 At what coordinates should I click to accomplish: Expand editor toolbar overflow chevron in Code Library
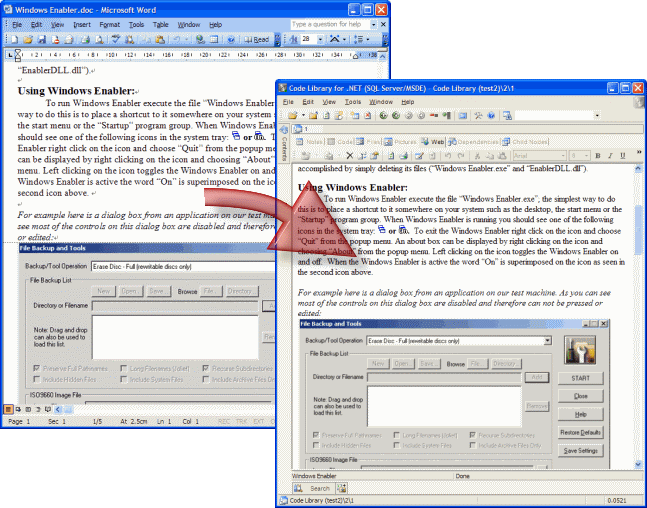639,152
